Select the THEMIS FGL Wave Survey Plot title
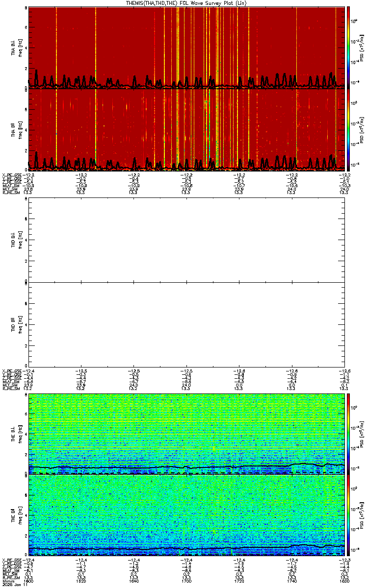 pyautogui.click(x=187, y=3)
